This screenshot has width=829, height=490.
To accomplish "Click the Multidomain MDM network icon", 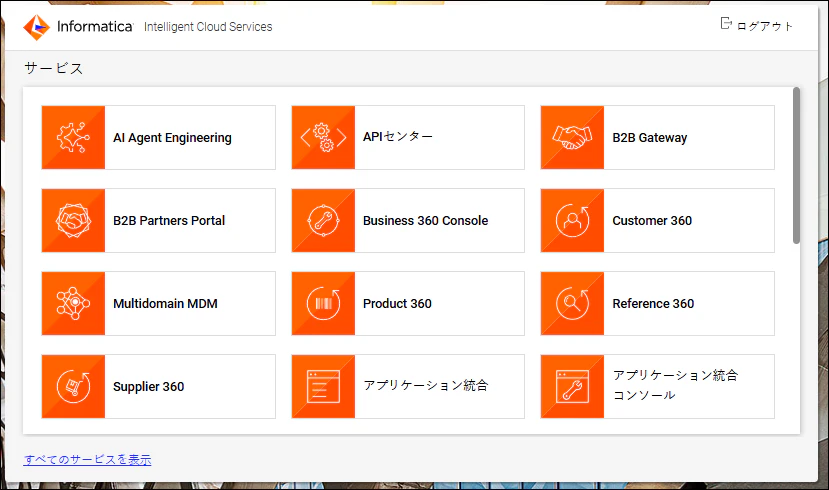I will pyautogui.click(x=73, y=303).
